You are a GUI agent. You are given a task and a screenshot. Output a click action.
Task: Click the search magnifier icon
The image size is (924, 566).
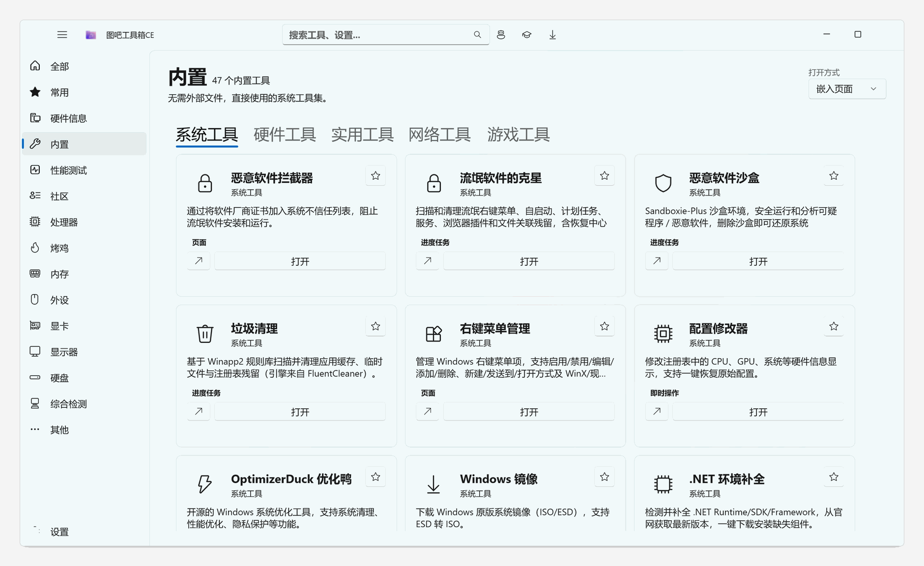[x=477, y=35]
